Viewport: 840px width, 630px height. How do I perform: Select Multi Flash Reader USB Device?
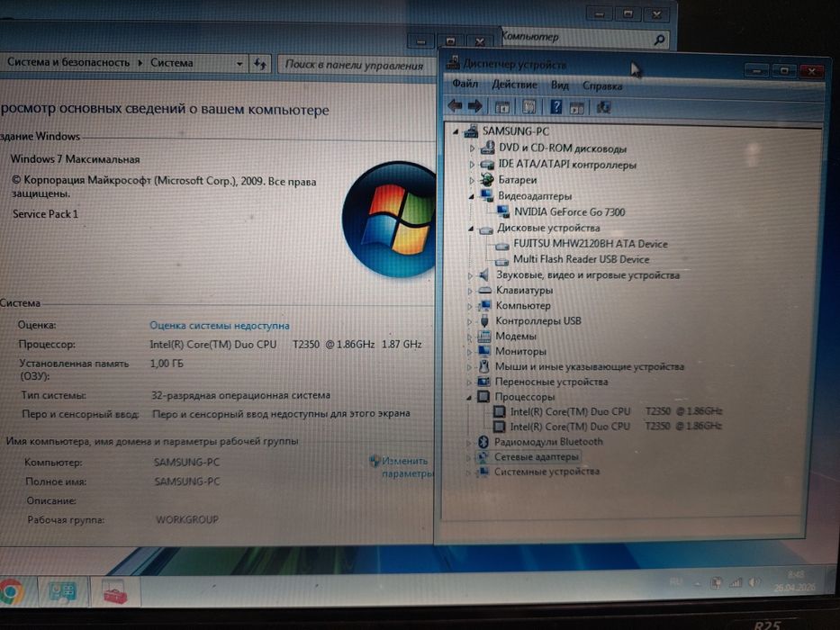(x=581, y=259)
